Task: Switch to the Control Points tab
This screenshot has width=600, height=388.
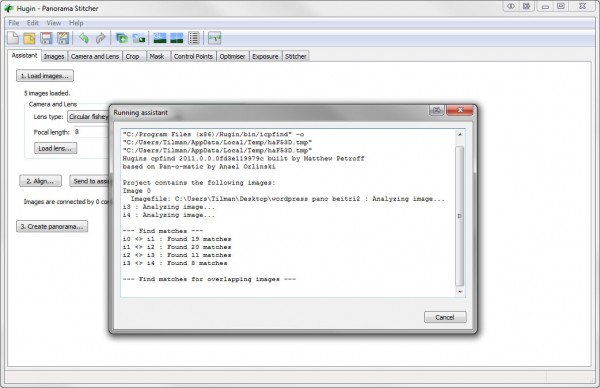Action: pos(193,57)
